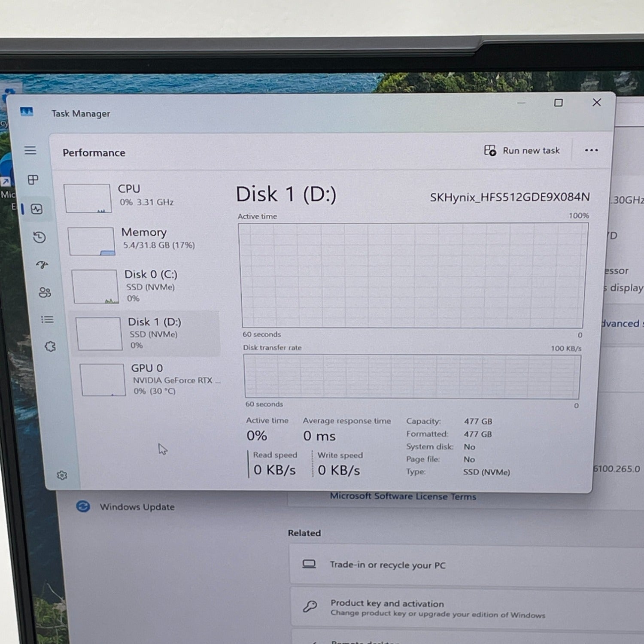This screenshot has width=644, height=644.
Task: Open the Services puzzle icon
Action: (50, 346)
